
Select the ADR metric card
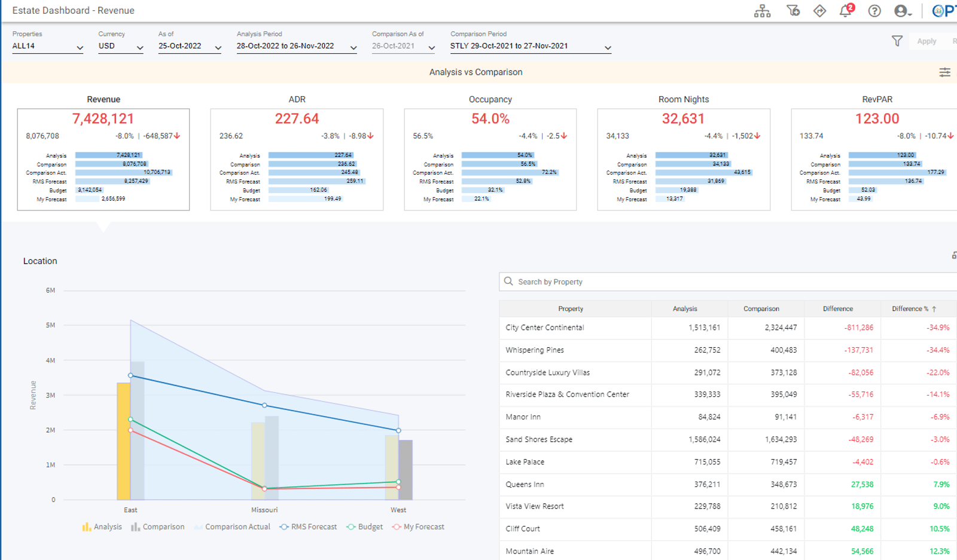click(x=297, y=159)
